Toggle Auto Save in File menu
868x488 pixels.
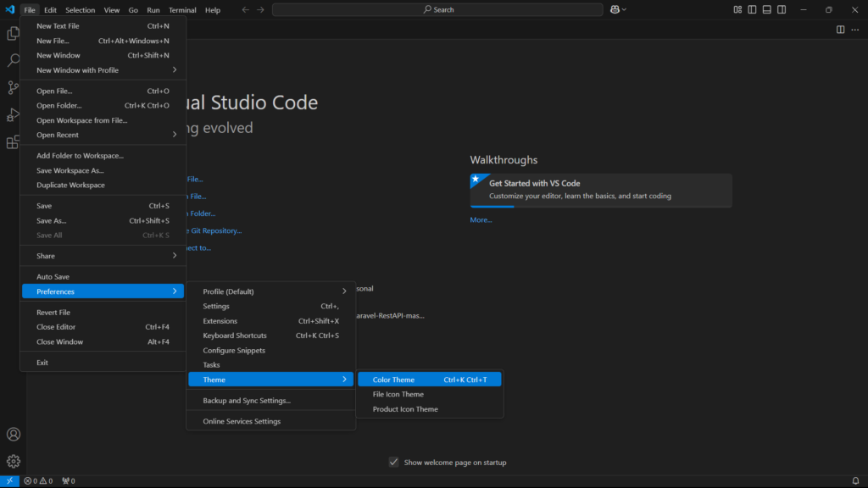[103, 277]
